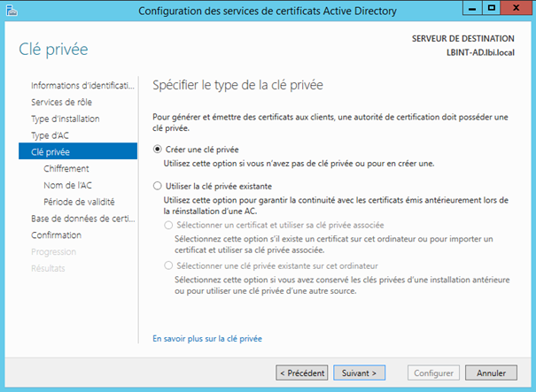The width and height of the screenshot is (536, 392).
Task: Open the Chiffrement sub-step
Action: point(66,168)
